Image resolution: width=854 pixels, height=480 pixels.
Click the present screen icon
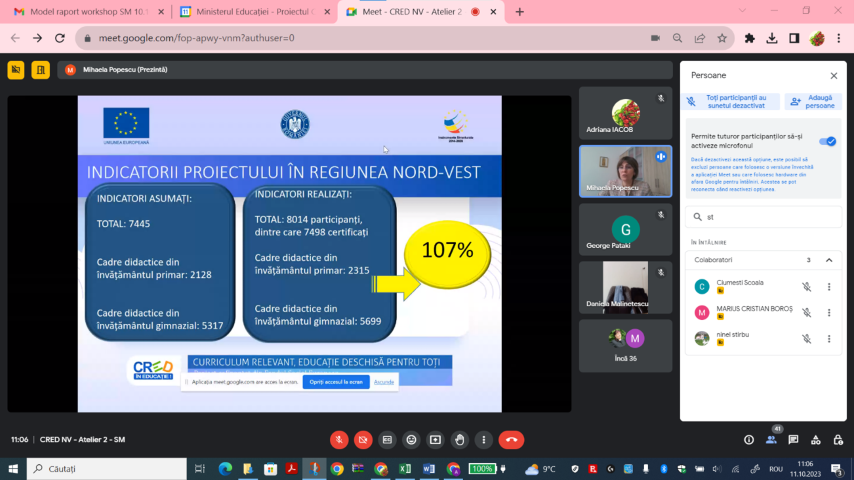click(435, 439)
